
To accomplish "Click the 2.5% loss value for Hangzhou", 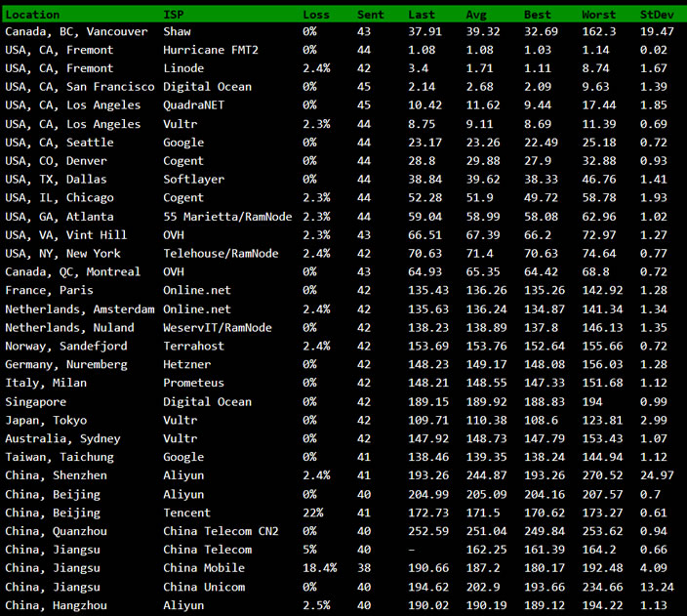I will [x=316, y=605].
